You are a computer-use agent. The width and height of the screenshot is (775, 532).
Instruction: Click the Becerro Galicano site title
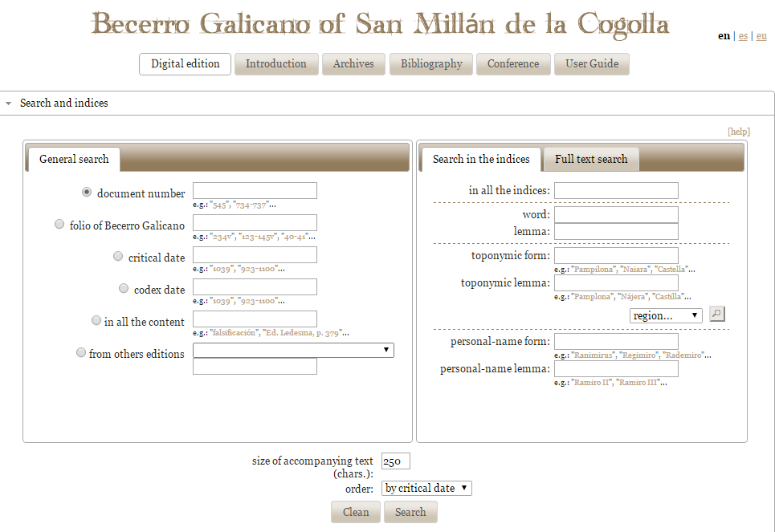tap(380, 24)
